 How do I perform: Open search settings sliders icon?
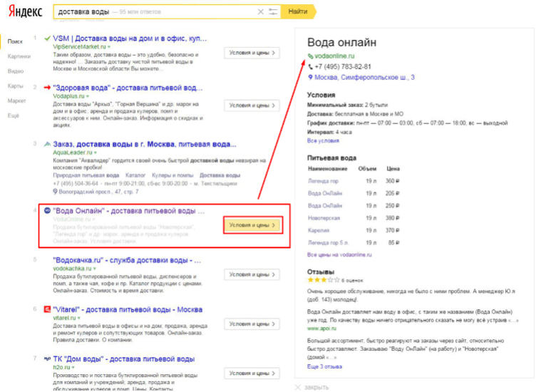pos(273,11)
